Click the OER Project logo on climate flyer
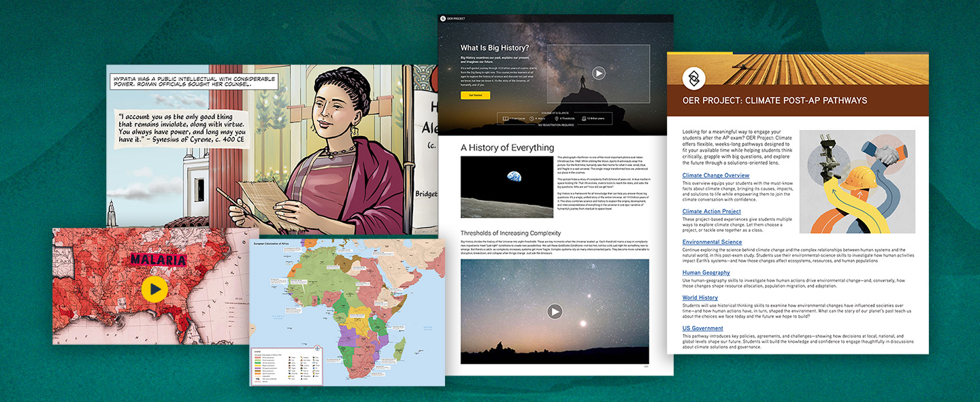980x402 pixels. pyautogui.click(x=694, y=79)
